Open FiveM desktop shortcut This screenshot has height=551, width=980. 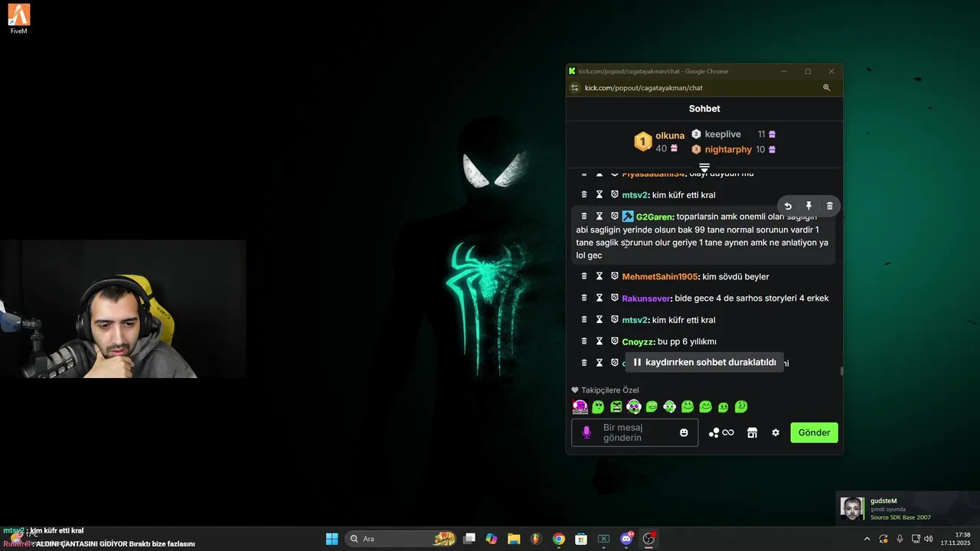pyautogui.click(x=19, y=19)
